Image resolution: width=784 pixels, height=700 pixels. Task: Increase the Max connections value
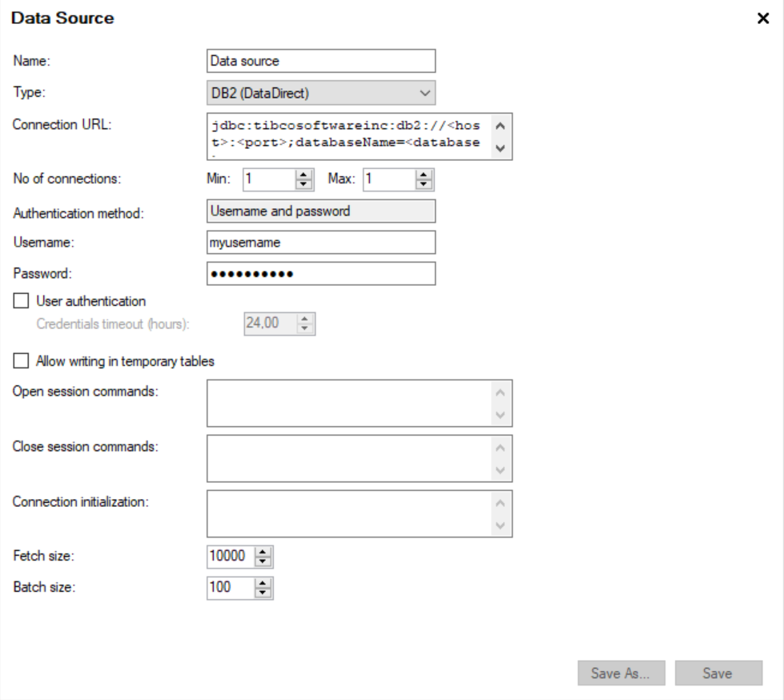click(x=424, y=175)
